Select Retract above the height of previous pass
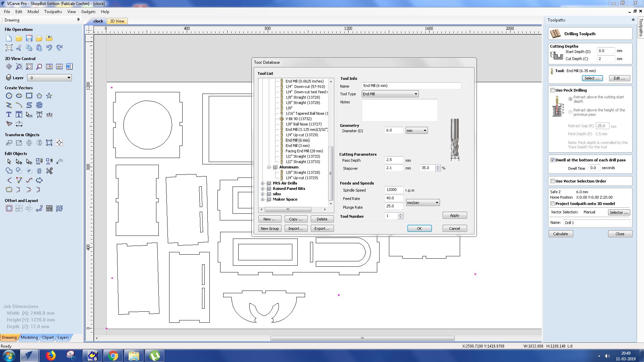Image resolution: width=644 pixels, height=362 pixels. pyautogui.click(x=571, y=112)
